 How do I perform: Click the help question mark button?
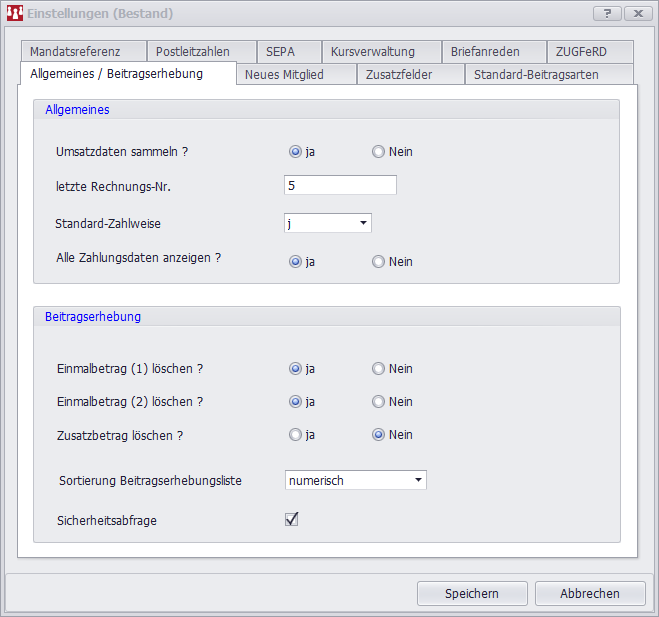[x=607, y=13]
